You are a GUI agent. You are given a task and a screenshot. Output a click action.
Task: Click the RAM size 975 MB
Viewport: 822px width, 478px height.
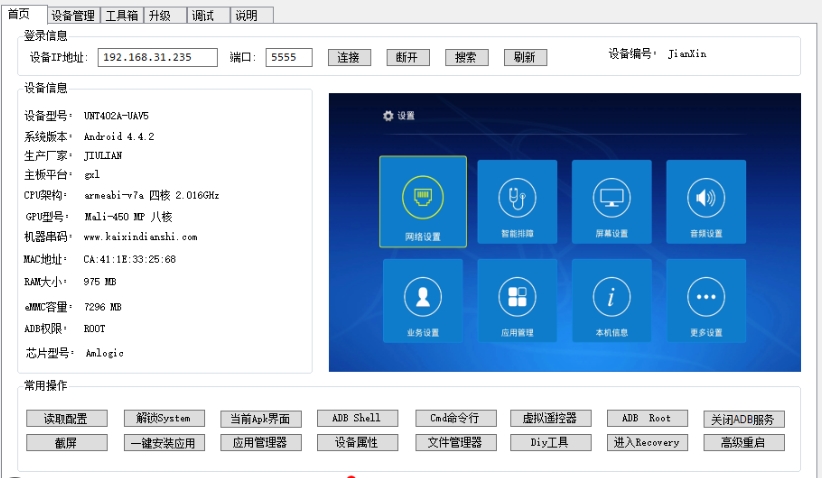pyautogui.click(x=100, y=282)
